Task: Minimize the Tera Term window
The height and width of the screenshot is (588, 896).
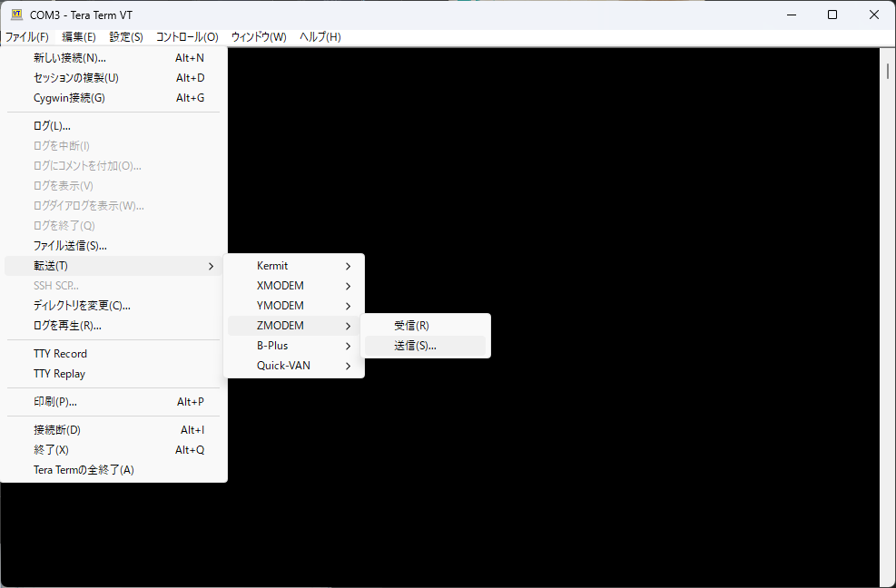Action: tap(792, 15)
